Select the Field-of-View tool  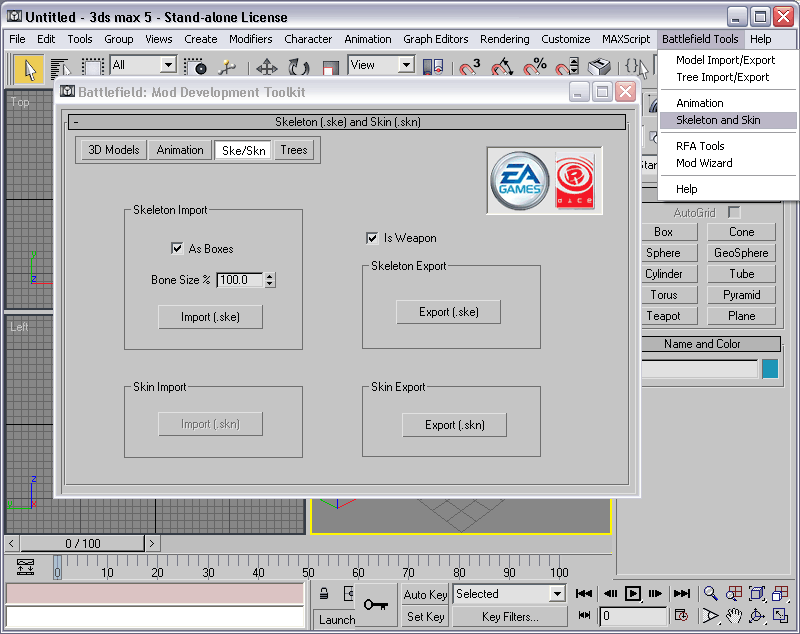pyautogui.click(x=710, y=616)
